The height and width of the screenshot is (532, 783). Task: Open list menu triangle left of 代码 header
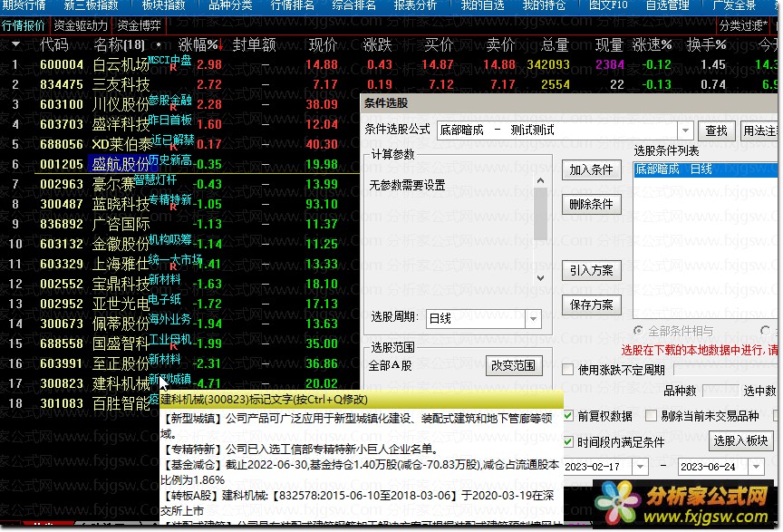[x=16, y=44]
